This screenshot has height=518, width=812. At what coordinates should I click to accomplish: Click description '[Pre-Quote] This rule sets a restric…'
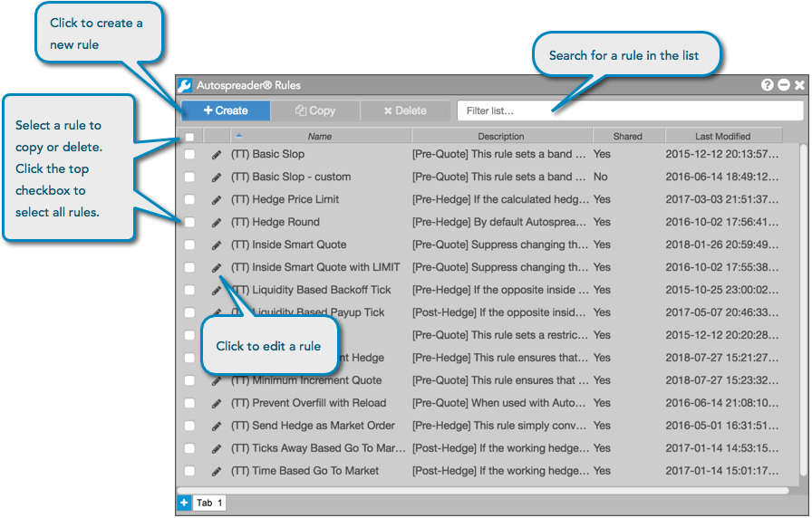(500, 335)
